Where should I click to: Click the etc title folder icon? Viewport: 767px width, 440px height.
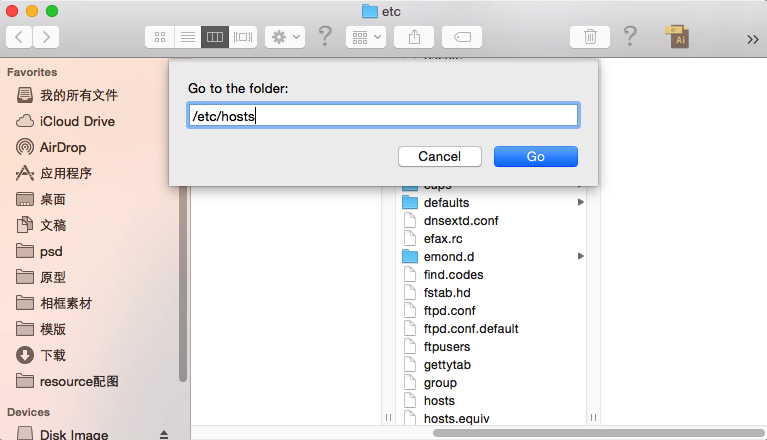pos(370,11)
